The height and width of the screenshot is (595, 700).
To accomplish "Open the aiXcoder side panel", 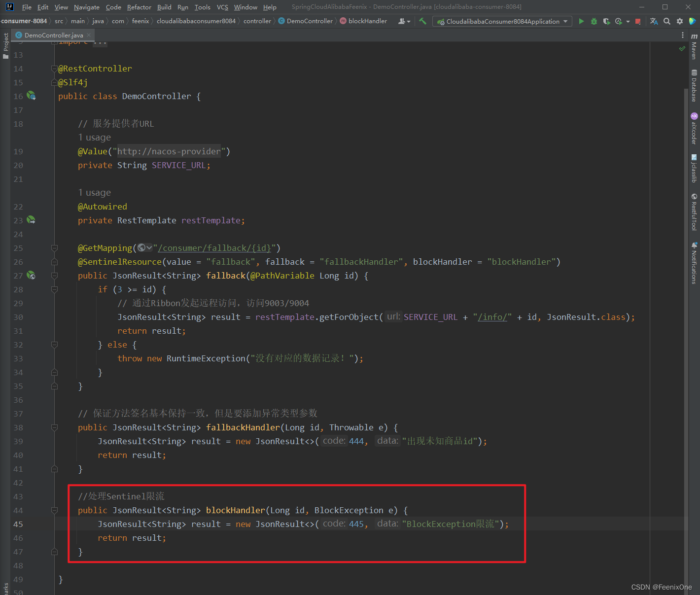I will (694, 128).
